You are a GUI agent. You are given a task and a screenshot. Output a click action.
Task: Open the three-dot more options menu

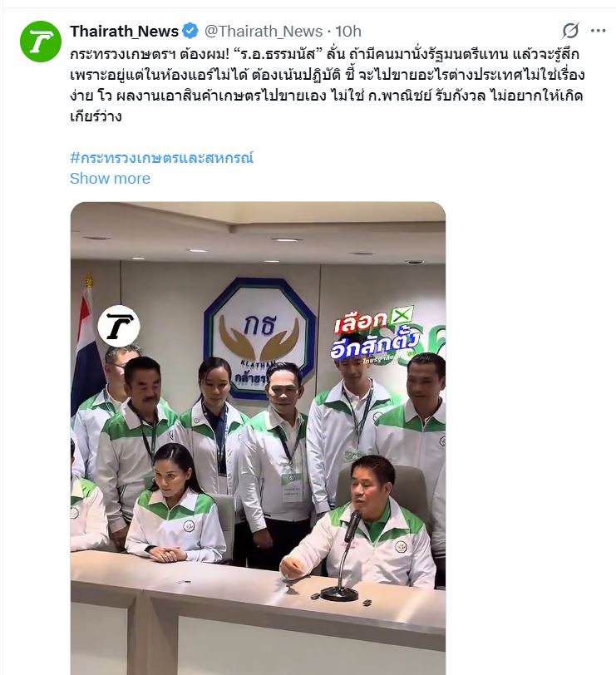pos(598,31)
